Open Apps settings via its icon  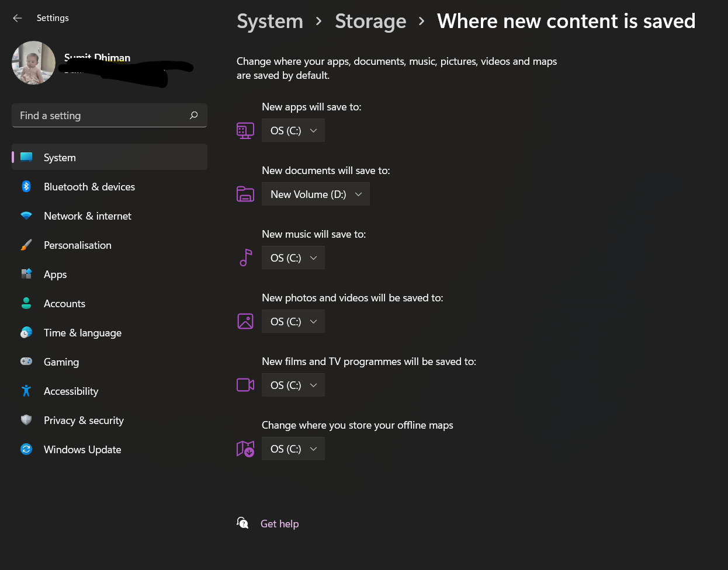click(26, 274)
